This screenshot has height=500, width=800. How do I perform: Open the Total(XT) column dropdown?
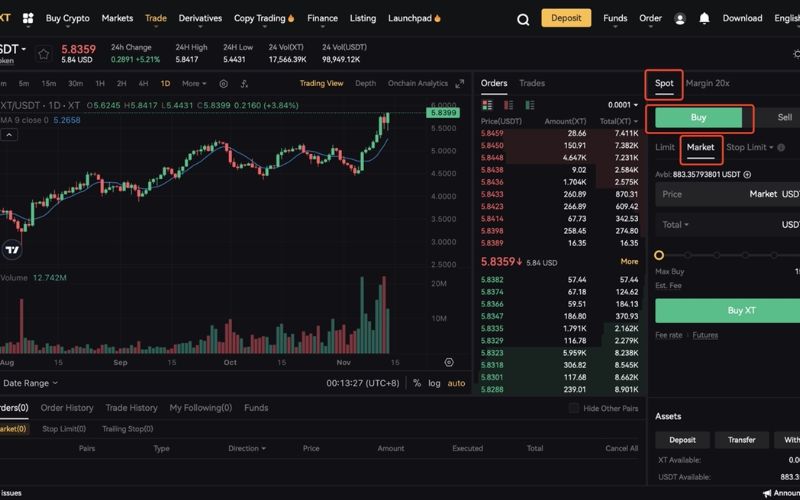pyautogui.click(x=619, y=121)
